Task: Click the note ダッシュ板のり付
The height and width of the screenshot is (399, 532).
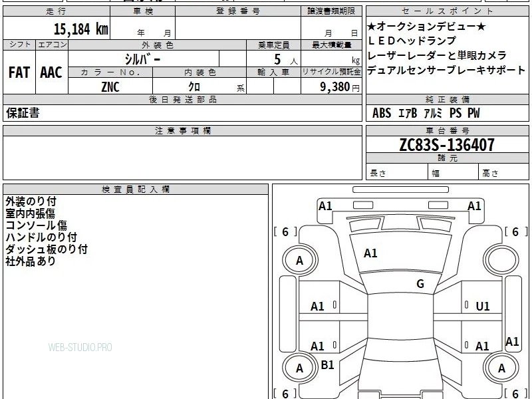Action: click(x=47, y=249)
